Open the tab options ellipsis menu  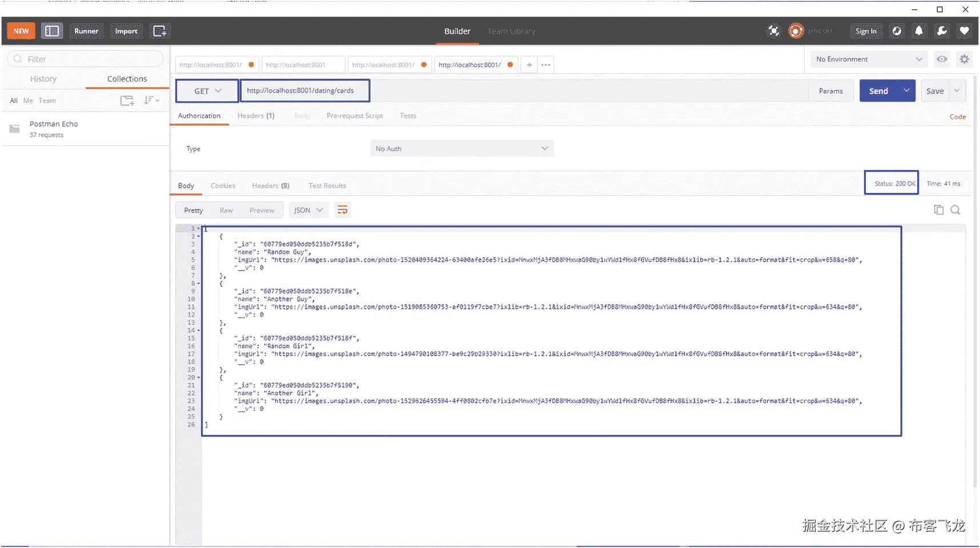[546, 65]
